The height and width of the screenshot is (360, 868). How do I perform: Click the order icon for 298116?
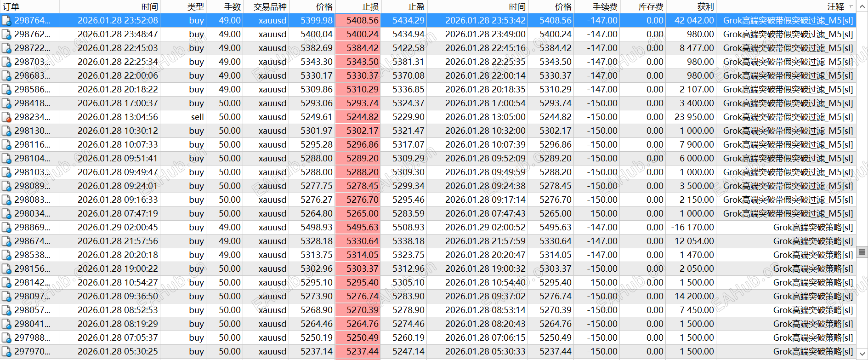(x=6, y=145)
